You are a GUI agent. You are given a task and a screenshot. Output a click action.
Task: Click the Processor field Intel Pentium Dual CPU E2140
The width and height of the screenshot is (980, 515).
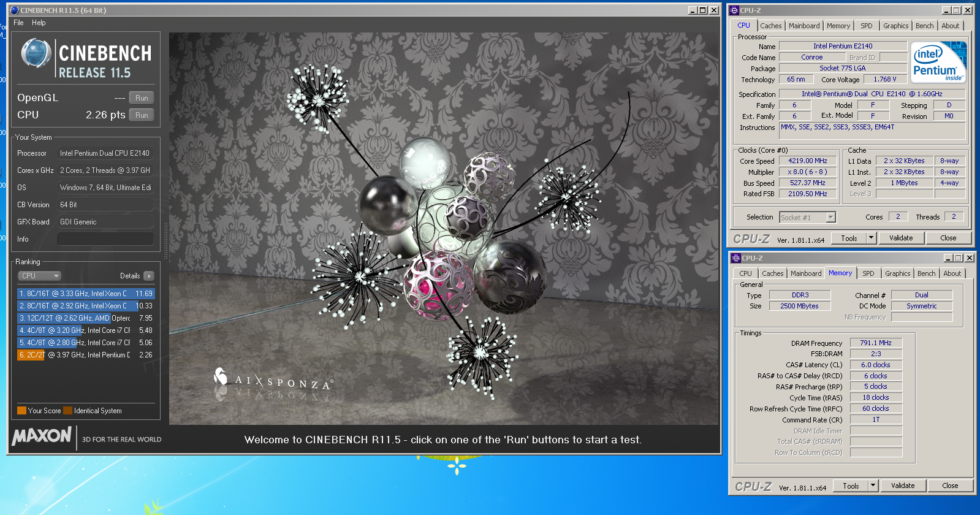[105, 153]
